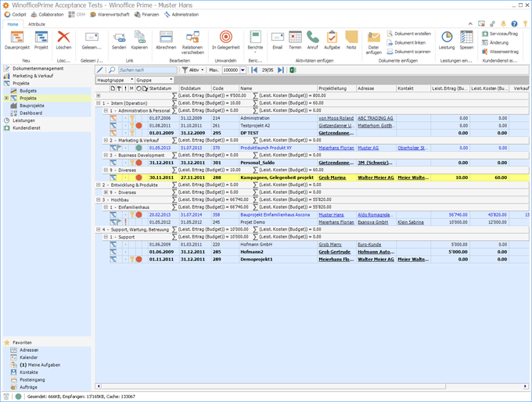Image resolution: width=532 pixels, height=402 pixels.
Task: Open the Aktiv filter dropdown
Action: (x=192, y=70)
